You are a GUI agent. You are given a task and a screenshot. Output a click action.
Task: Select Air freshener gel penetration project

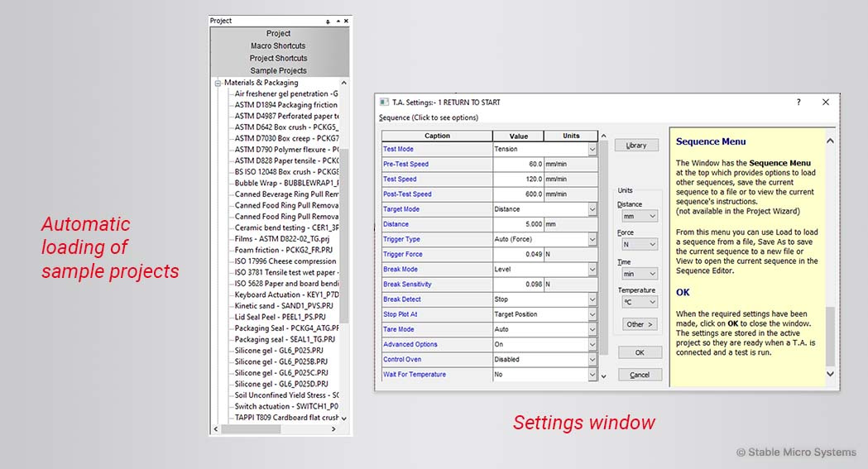(x=285, y=94)
